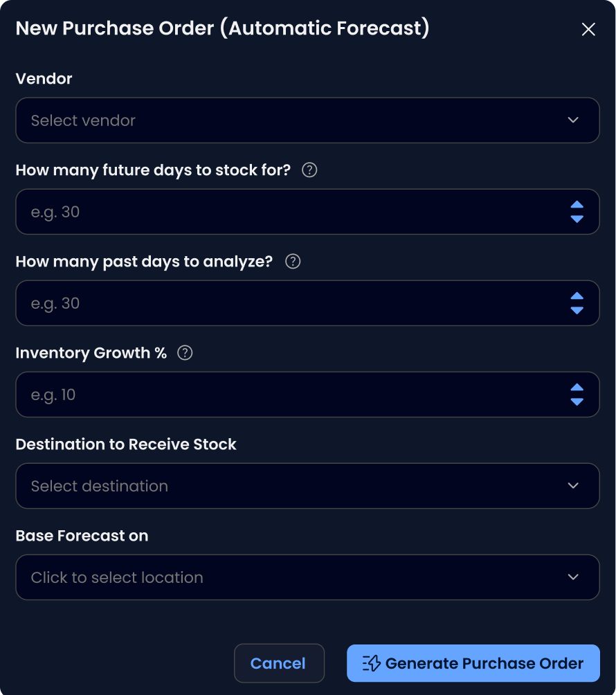Expand the Select destination dropdown
The image size is (616, 695).
291,486
